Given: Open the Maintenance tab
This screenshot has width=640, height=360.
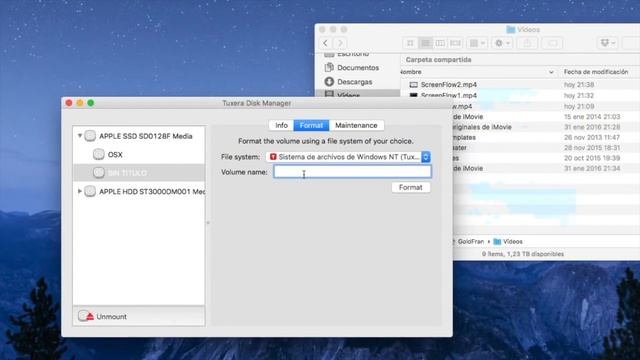Looking at the screenshot, I should pos(356,125).
